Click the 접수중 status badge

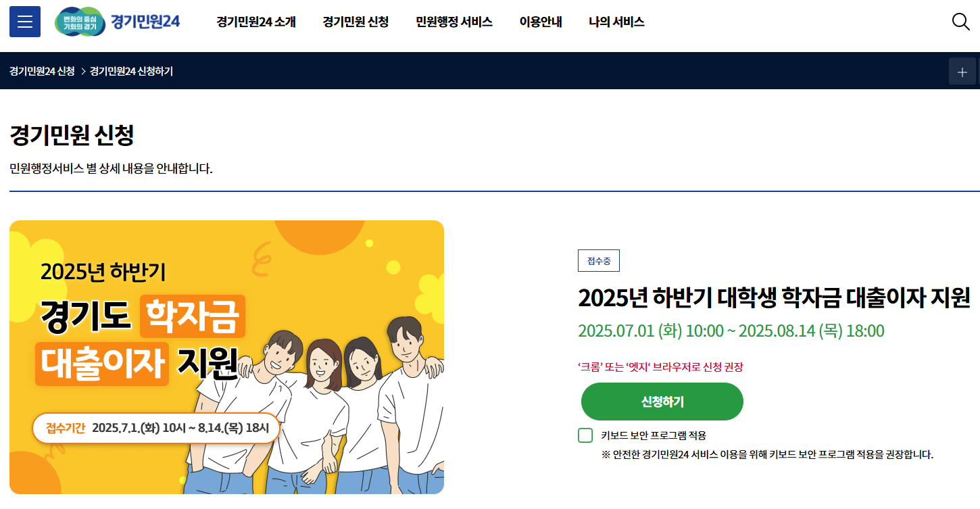599,261
